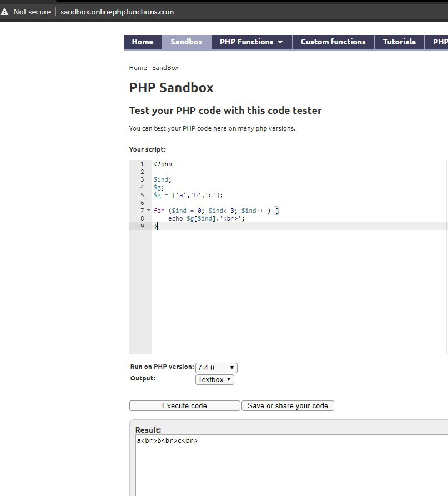Go to the Tutorials tab

click(399, 42)
